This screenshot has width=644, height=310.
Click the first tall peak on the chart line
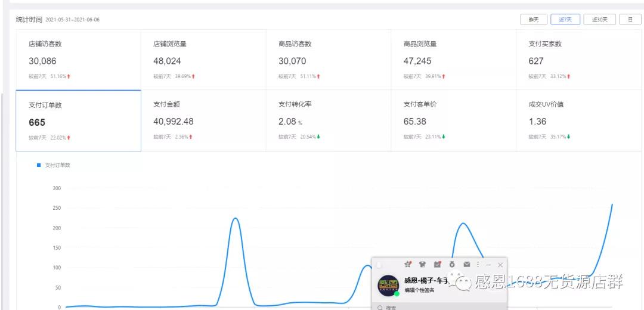pyautogui.click(x=235, y=218)
